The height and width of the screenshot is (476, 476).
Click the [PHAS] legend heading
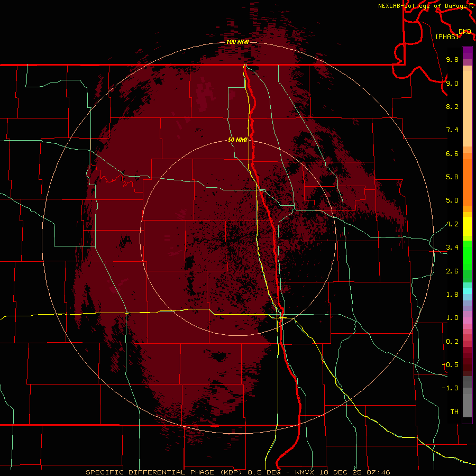[x=447, y=37]
